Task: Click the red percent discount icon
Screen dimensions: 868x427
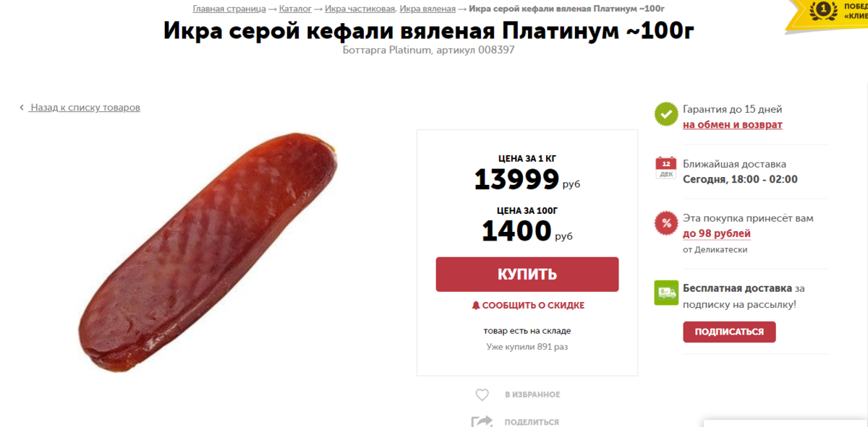Action: (x=665, y=223)
